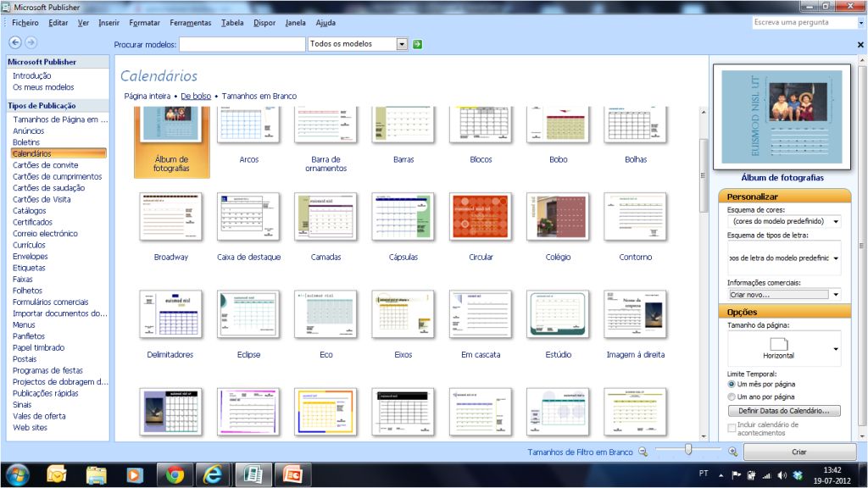Click Tamanhos de Filtro em Branco link

pos(580,452)
